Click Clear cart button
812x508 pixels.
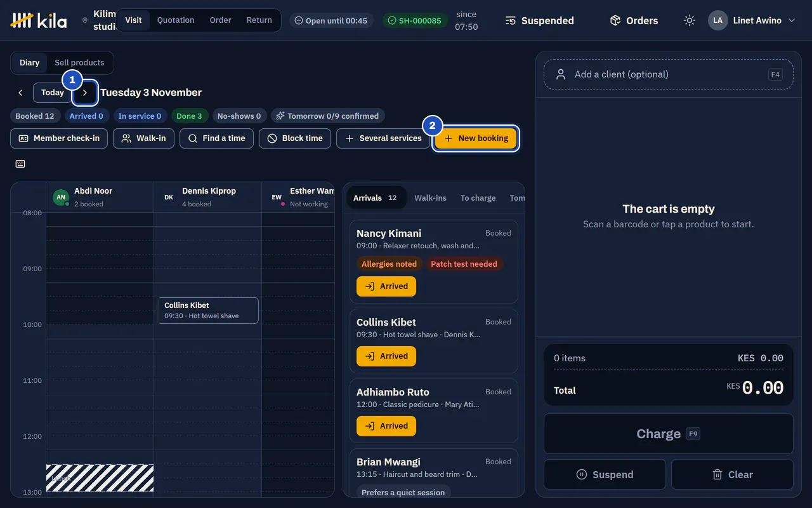(732, 474)
